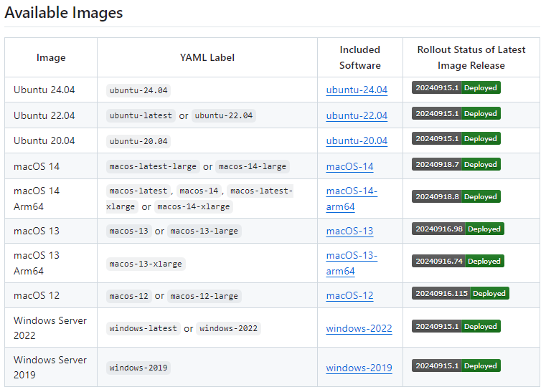Click the 20240916.115 Deployed badge
Image resolution: width=546 pixels, height=392 pixels.
(461, 293)
